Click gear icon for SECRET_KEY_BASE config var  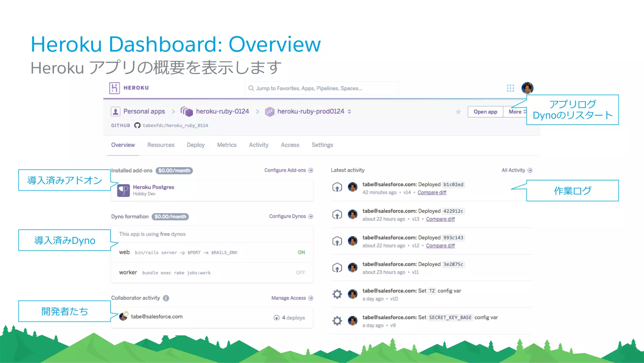[337, 321]
